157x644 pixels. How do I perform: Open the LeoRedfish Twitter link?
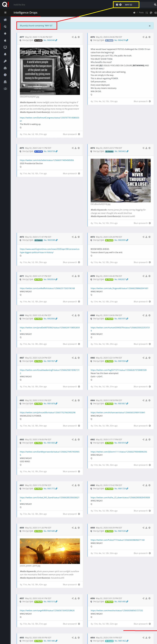click(47, 288)
